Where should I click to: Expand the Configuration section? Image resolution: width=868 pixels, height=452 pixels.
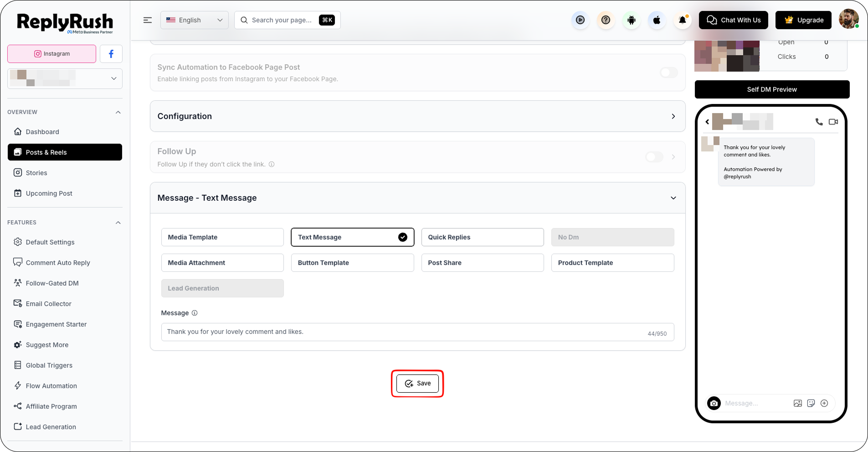[x=673, y=116]
